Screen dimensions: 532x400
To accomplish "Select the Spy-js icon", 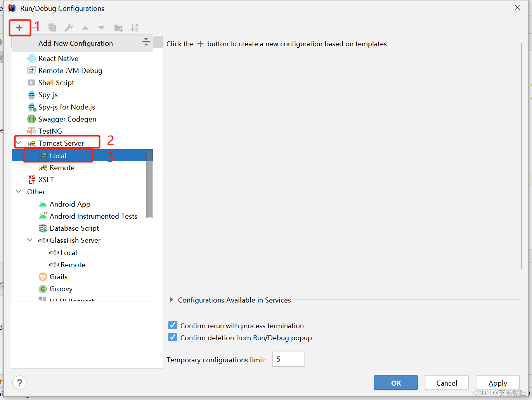I will [31, 95].
